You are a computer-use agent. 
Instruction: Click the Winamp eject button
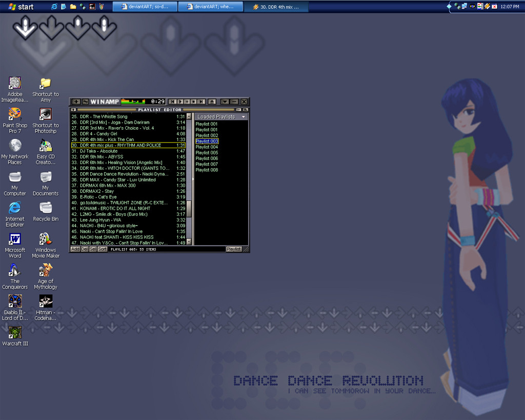[212, 102]
